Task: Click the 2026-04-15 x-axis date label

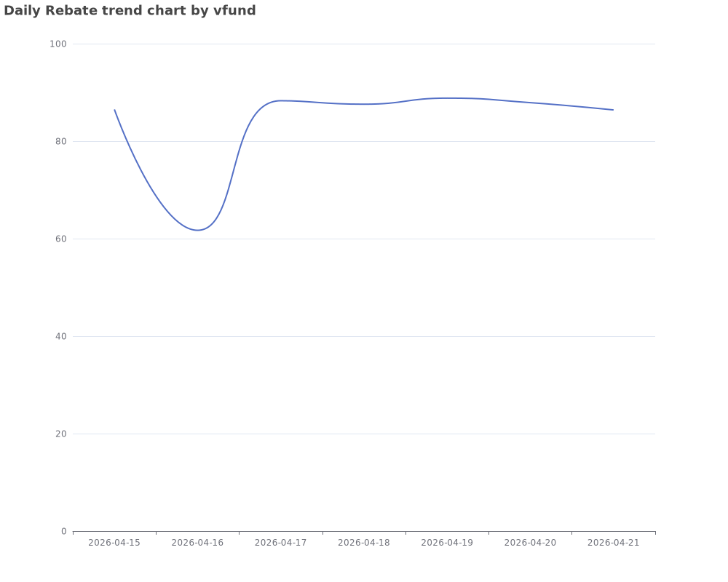Action: coord(114,543)
